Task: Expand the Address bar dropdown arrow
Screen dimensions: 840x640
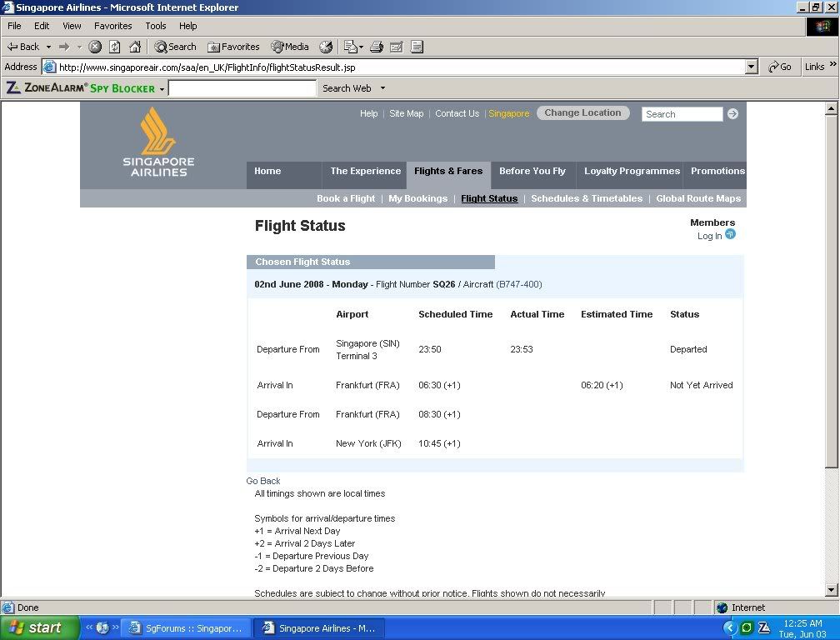Action: click(751, 67)
